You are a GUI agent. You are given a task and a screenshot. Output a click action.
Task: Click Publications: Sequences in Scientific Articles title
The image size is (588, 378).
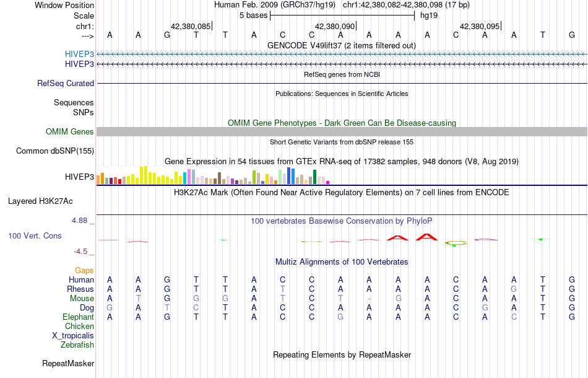point(342,94)
